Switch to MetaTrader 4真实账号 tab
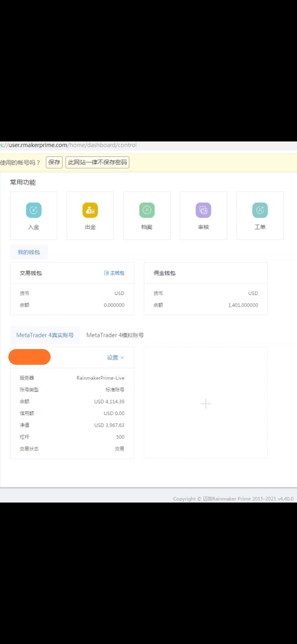 pos(45,335)
